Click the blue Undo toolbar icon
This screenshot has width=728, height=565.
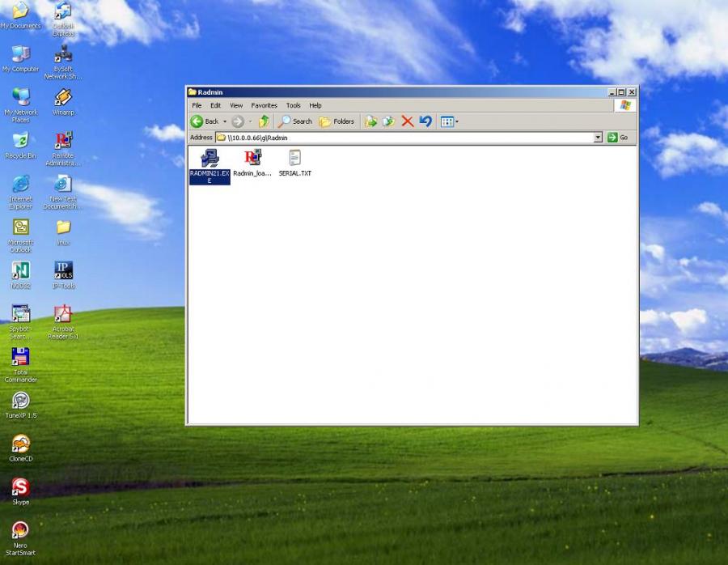point(425,121)
